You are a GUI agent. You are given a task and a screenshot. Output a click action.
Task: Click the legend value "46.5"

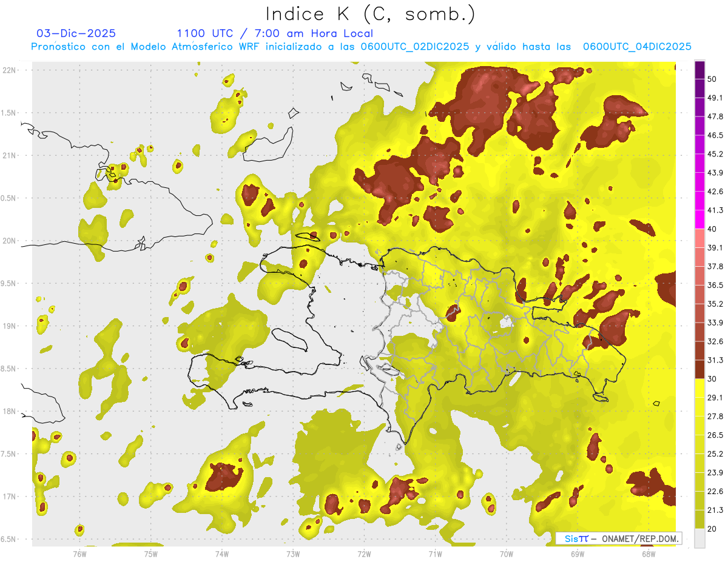(715, 135)
